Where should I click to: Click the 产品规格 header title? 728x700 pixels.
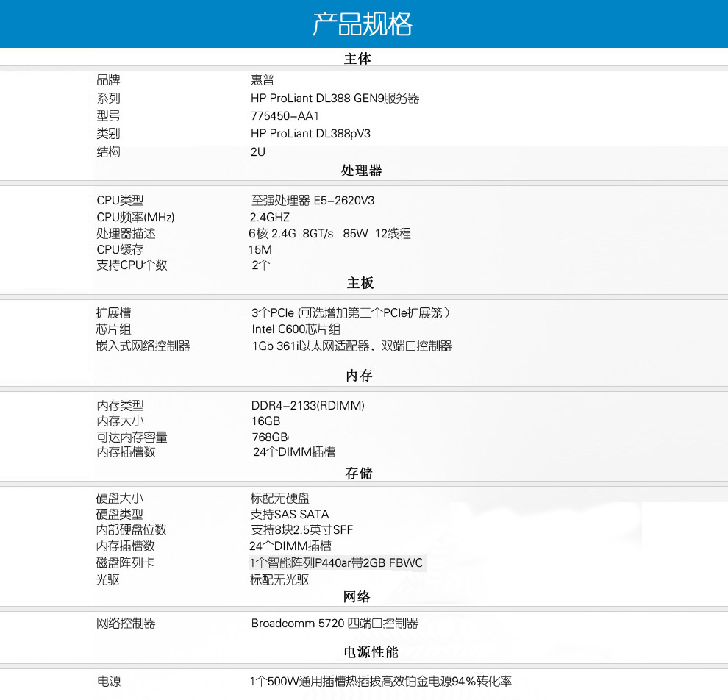point(362,24)
